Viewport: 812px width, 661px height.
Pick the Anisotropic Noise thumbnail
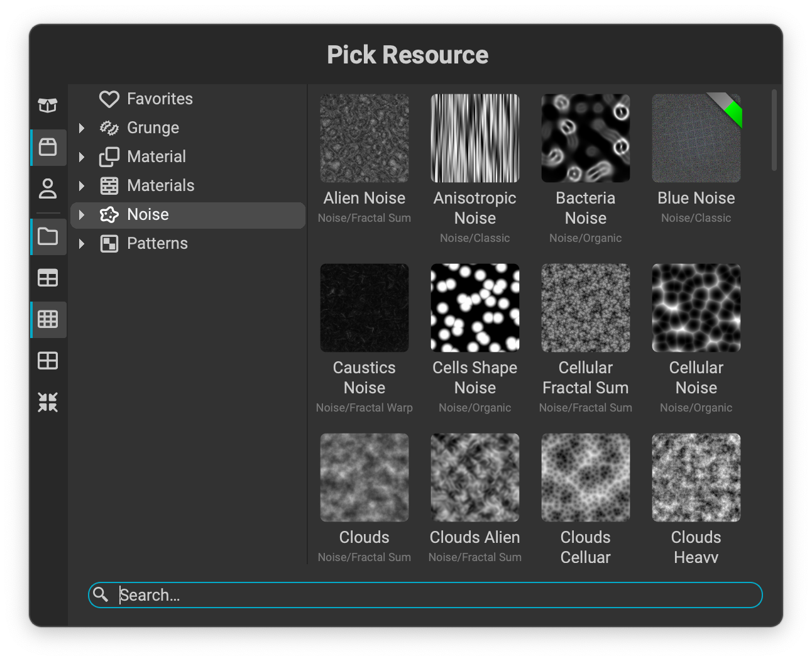pyautogui.click(x=475, y=138)
